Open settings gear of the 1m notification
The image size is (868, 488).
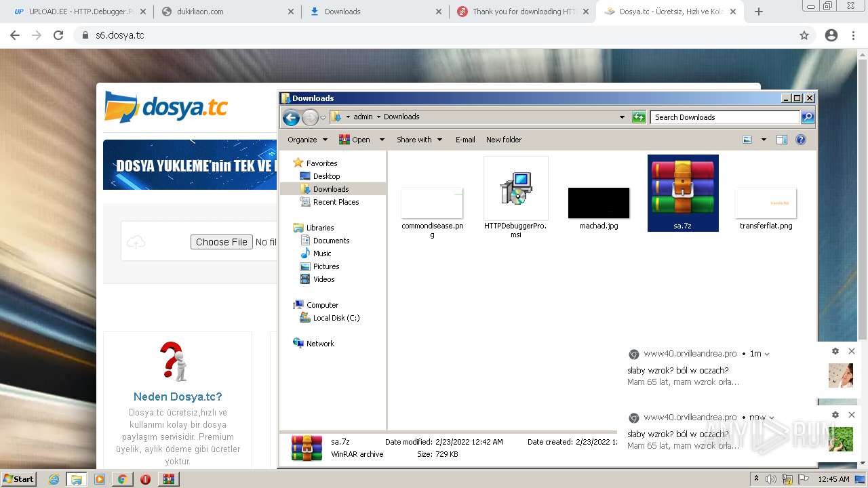(835, 351)
